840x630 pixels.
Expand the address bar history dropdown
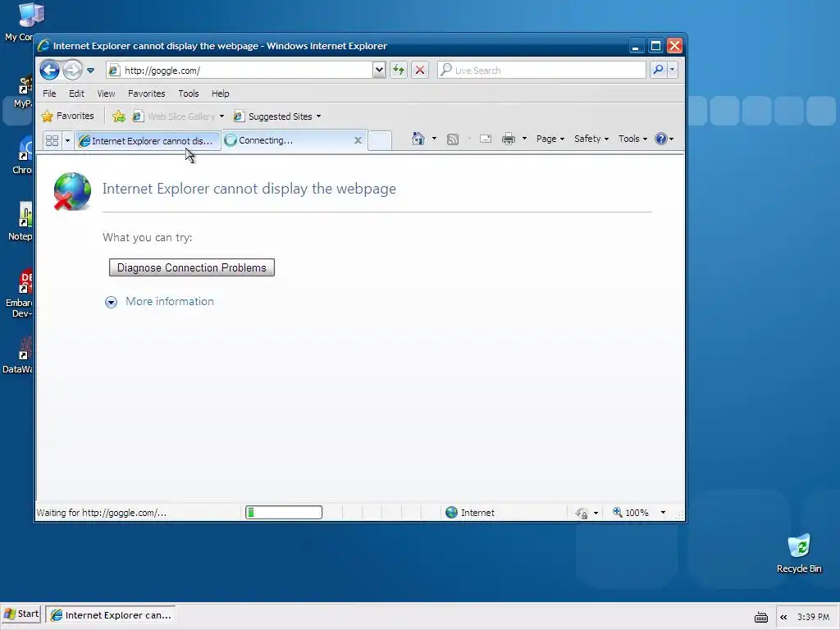point(379,71)
